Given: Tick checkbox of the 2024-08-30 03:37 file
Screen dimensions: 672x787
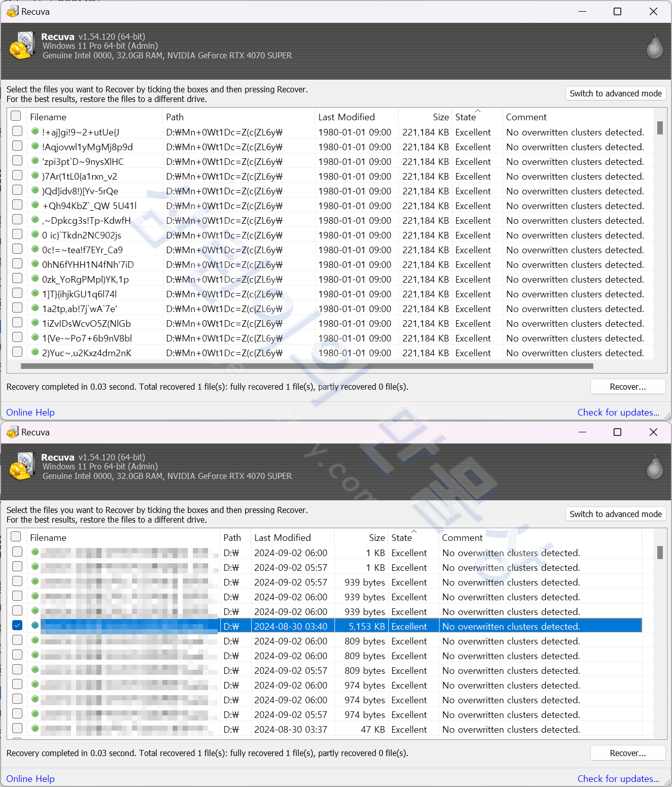Looking at the screenshot, I should [17, 728].
